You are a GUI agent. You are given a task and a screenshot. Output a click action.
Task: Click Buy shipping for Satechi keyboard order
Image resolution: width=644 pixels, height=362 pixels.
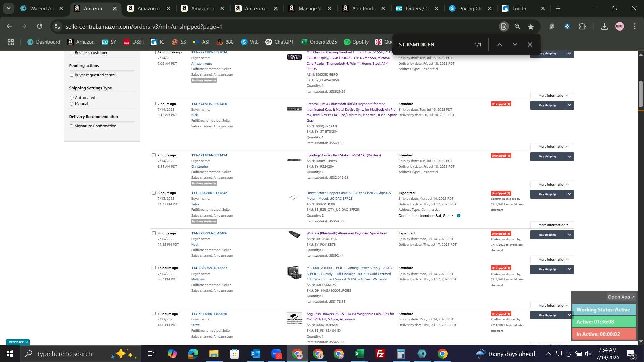click(547, 105)
